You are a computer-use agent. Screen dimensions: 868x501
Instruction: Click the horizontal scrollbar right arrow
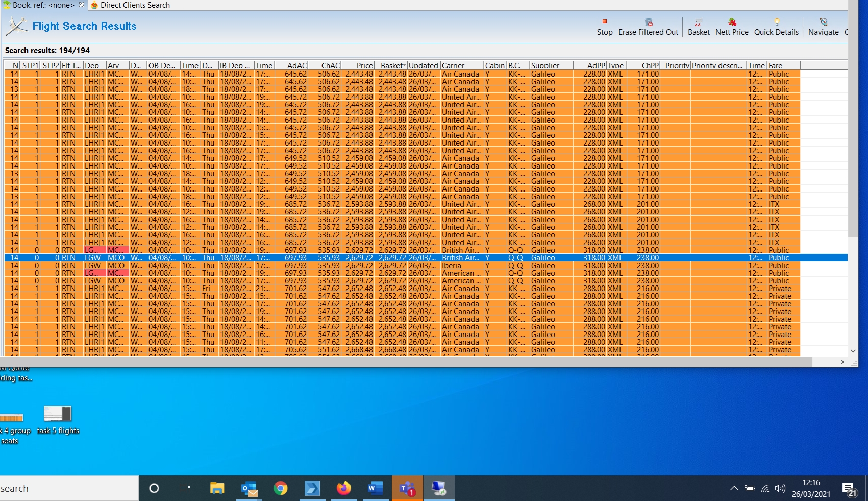point(842,362)
